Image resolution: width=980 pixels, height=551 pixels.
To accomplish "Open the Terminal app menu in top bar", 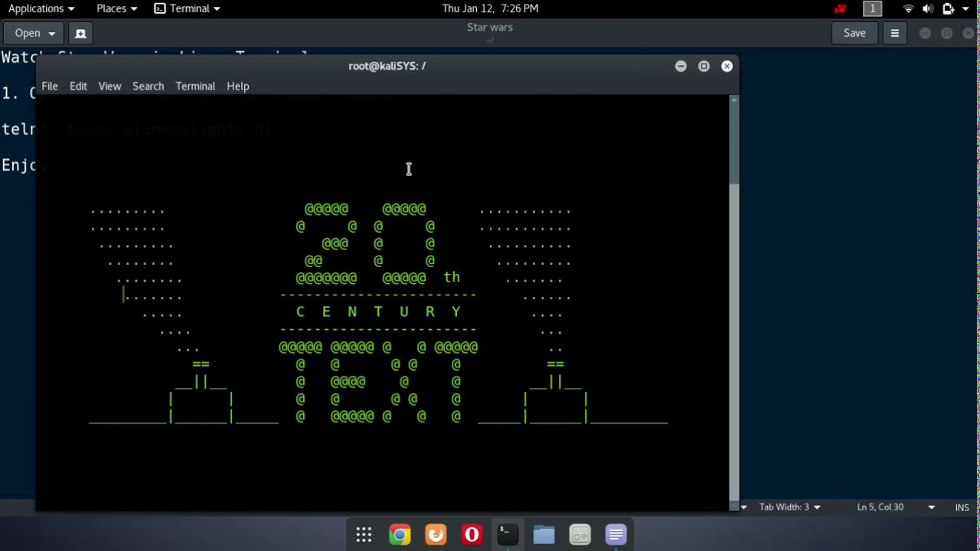I will tap(188, 8).
